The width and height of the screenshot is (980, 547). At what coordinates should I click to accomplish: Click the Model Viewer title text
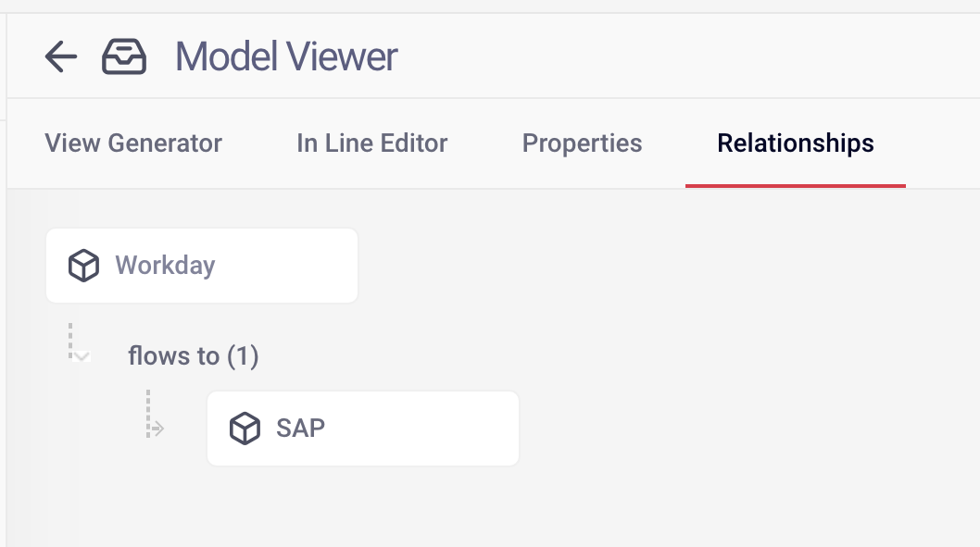[286, 56]
